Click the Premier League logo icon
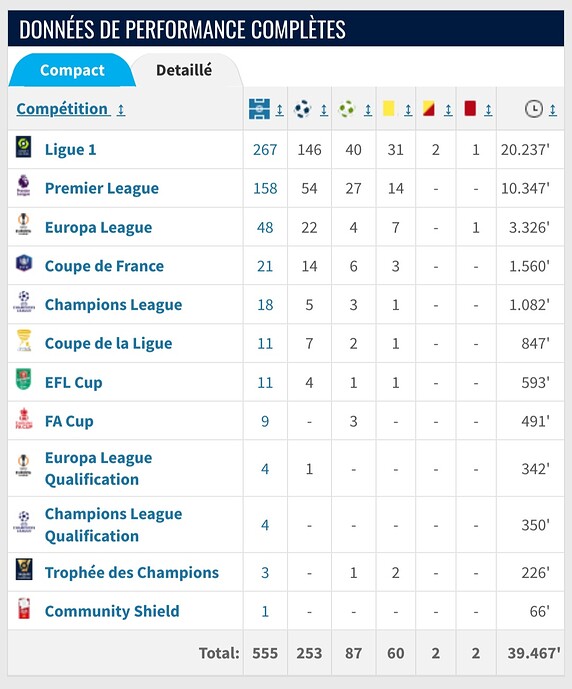Screen dimensions: 572x689 [24, 185]
